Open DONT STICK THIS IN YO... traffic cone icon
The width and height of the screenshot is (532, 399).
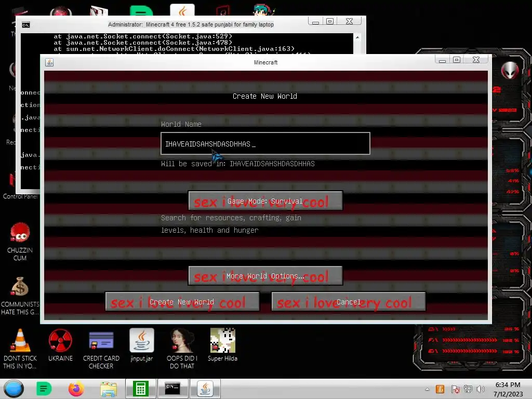tap(20, 350)
